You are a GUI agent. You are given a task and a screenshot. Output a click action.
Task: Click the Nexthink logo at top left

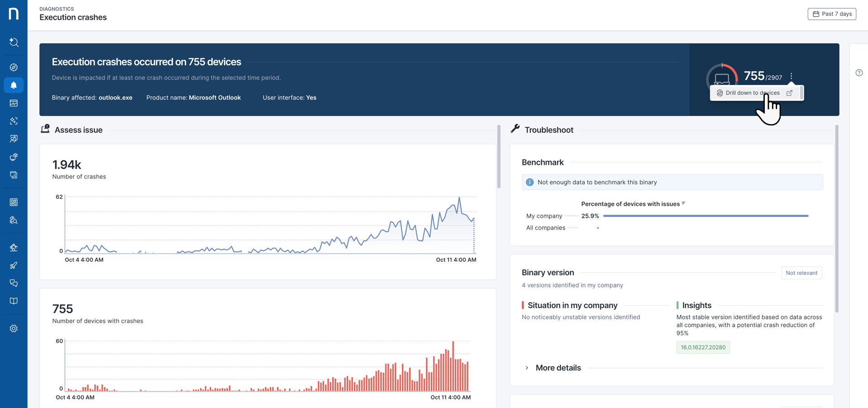click(x=14, y=14)
